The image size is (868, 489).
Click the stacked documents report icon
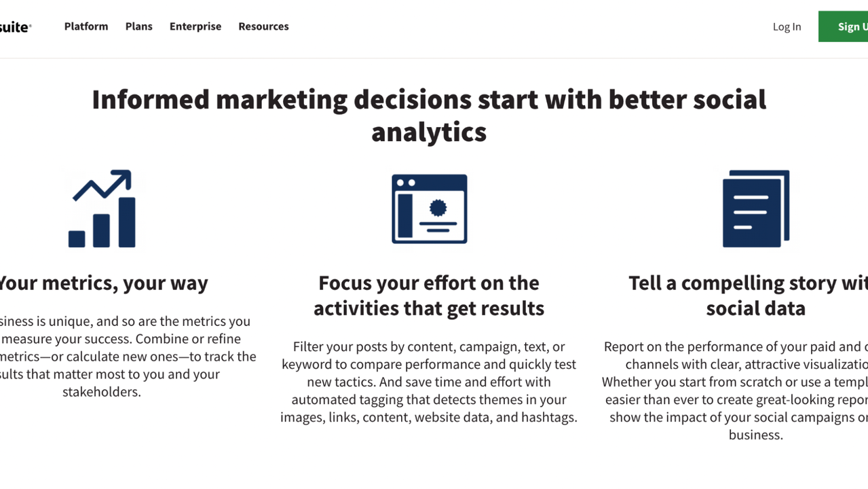(755, 209)
